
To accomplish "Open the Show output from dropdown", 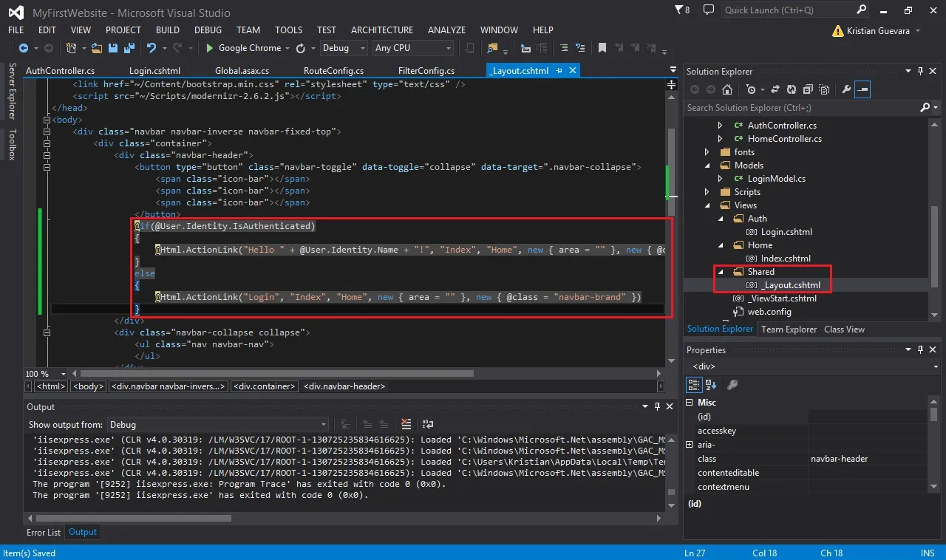I will (x=218, y=425).
